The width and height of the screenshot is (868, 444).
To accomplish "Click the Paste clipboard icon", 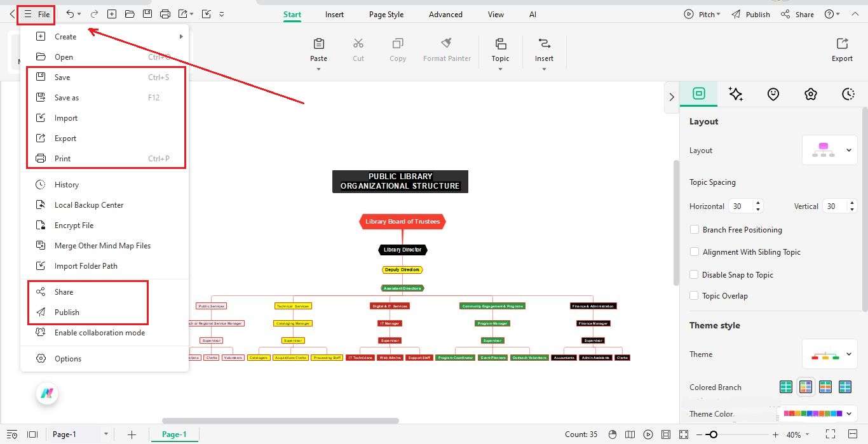I will click(x=319, y=43).
